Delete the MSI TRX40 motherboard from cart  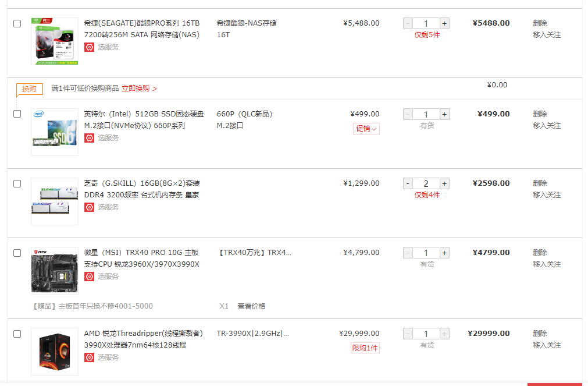(540, 252)
